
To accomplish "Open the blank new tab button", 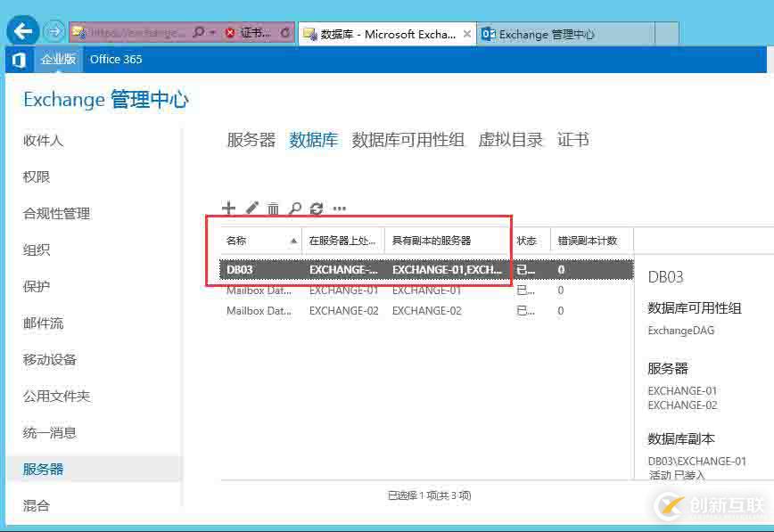I will [x=667, y=34].
